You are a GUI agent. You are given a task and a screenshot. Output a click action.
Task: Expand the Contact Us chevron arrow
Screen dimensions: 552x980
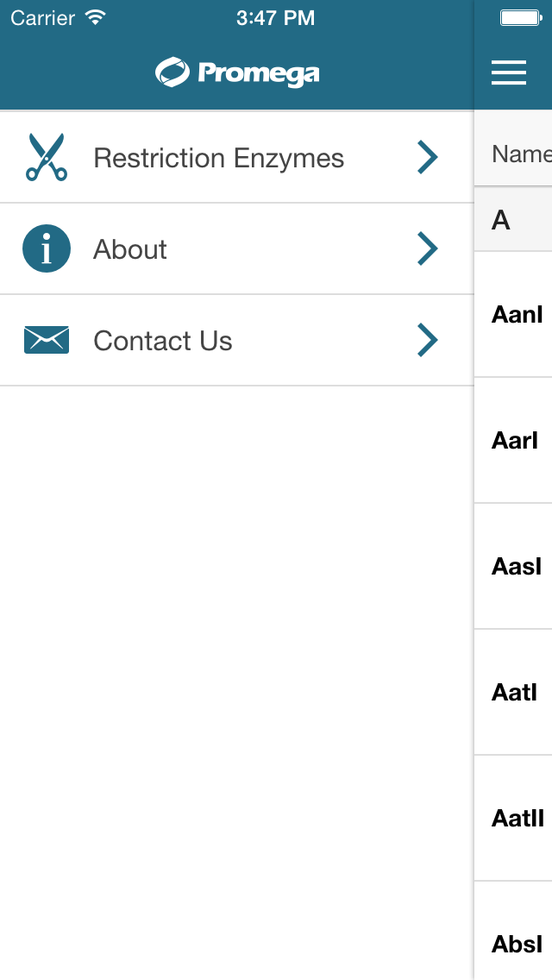(x=428, y=340)
